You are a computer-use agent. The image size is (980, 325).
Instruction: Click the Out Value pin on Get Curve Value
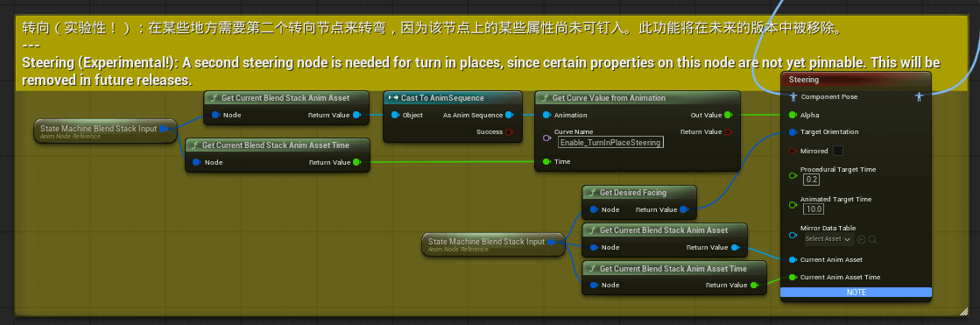coord(728,115)
